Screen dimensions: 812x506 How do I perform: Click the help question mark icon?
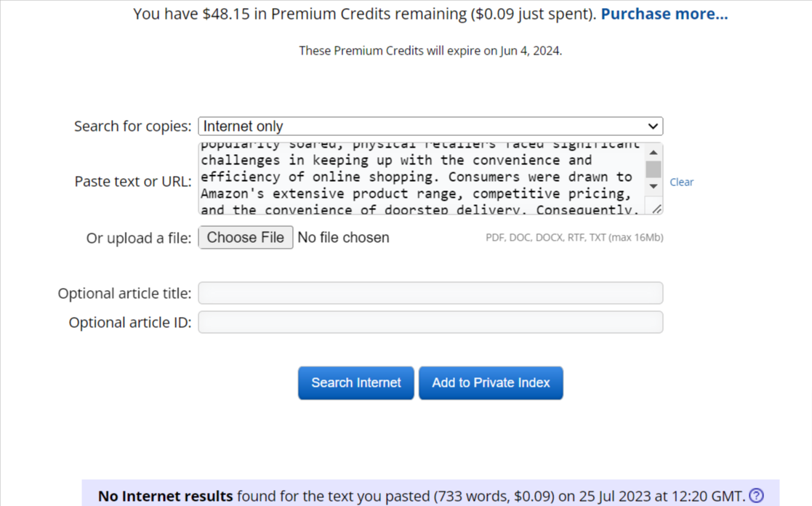point(756,496)
